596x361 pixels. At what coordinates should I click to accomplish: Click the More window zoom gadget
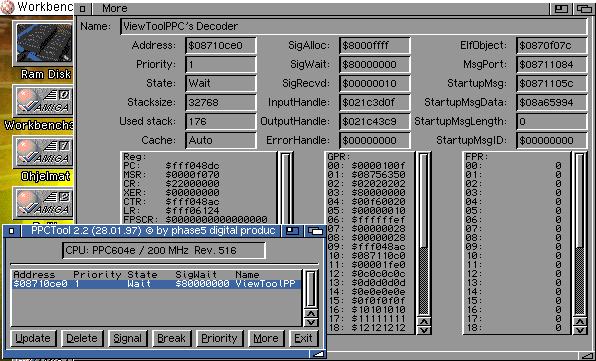pos(561,8)
